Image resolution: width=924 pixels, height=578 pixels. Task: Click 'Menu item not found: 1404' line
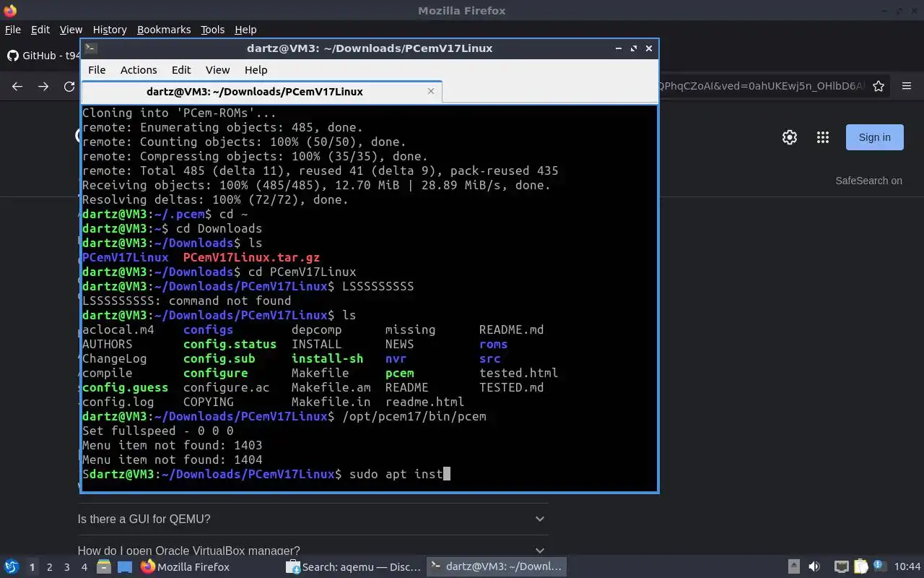point(172,460)
